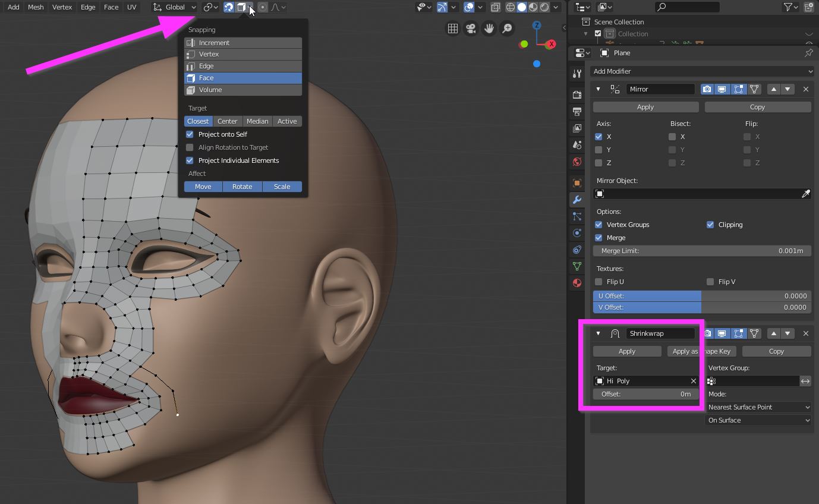Select Increment snapping type
This screenshot has height=504, width=819.
click(243, 43)
